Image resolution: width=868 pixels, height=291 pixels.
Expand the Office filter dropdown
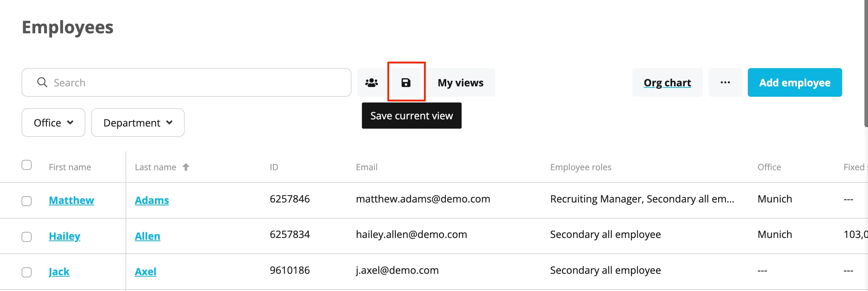pos(53,123)
